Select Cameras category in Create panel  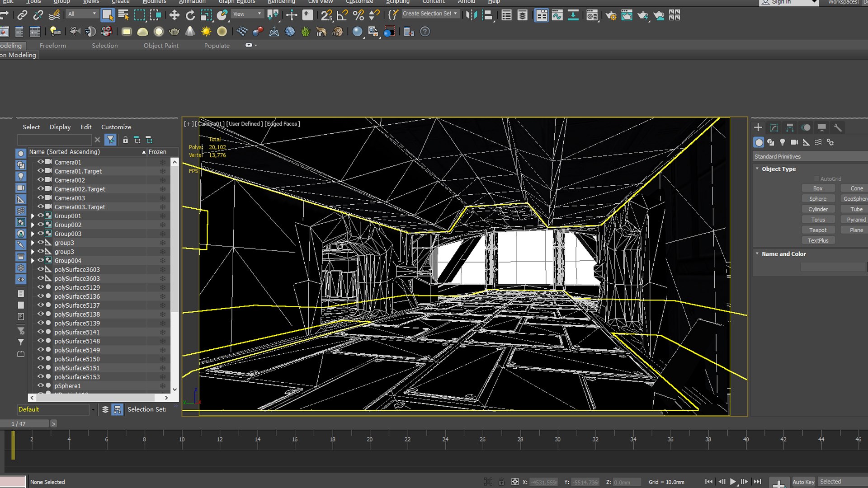(x=794, y=142)
